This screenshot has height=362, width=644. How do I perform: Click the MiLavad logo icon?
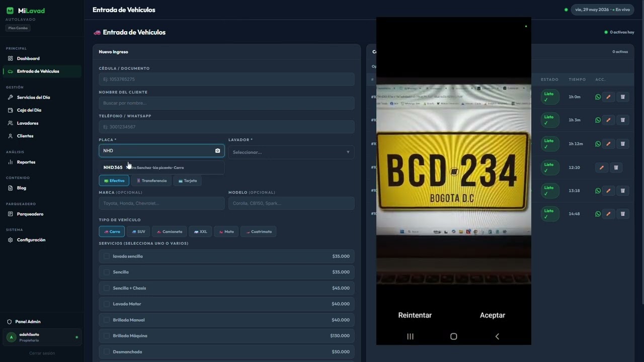[10, 11]
